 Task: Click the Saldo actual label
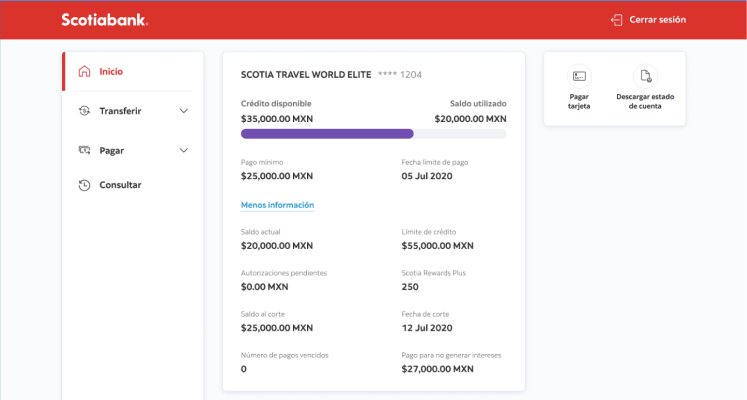point(261,232)
